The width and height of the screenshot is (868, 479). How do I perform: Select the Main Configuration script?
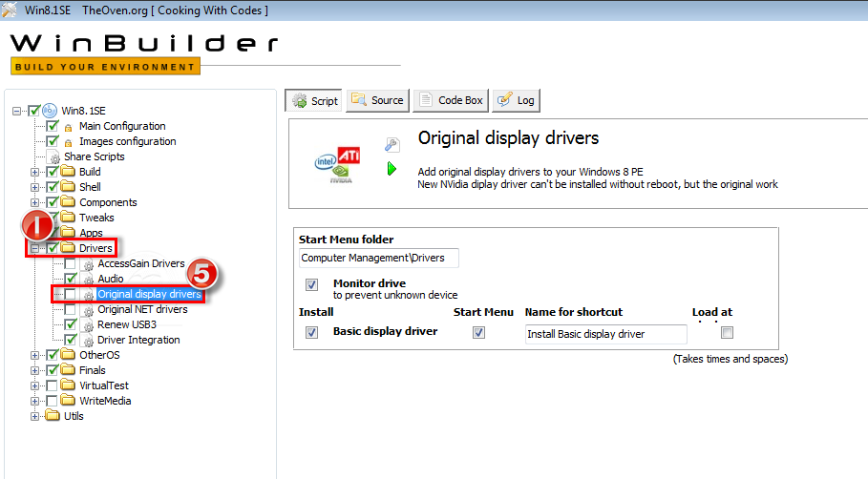click(x=122, y=126)
